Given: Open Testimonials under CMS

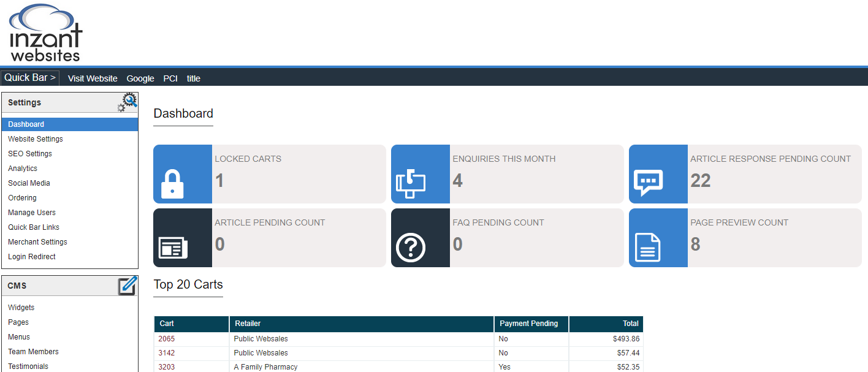Looking at the screenshot, I should (x=28, y=366).
